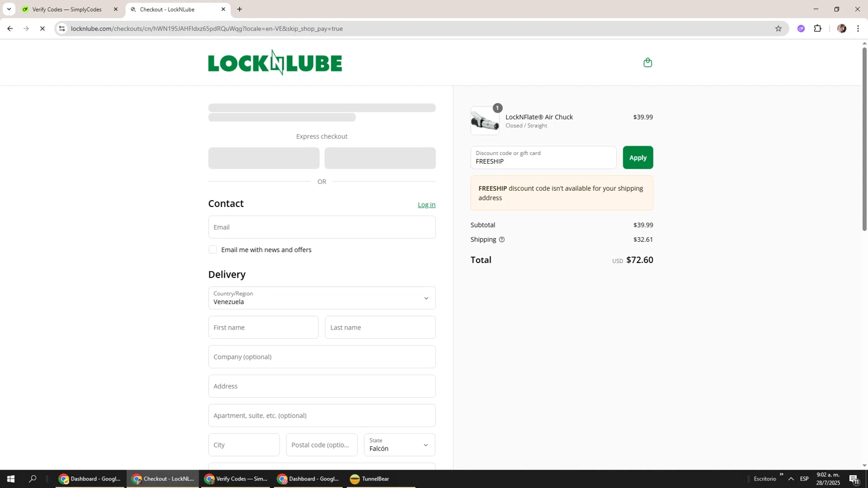Image resolution: width=868 pixels, height=488 pixels.
Task: Click the page vertical scrollbar
Action: (865, 139)
